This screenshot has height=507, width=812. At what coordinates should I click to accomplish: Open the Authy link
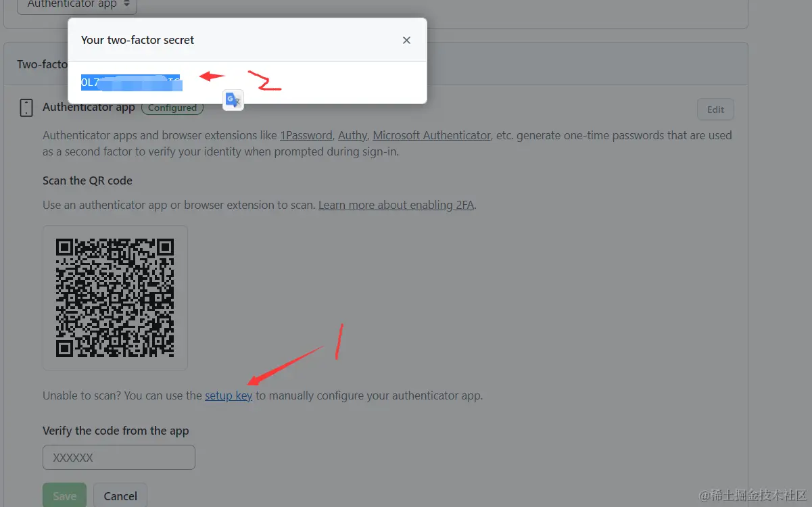click(x=352, y=135)
